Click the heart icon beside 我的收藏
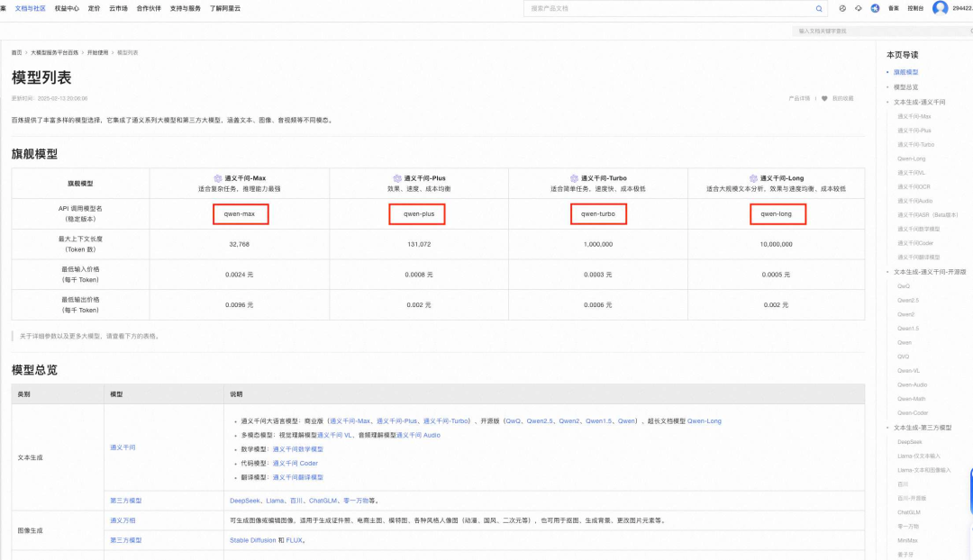973x560 pixels. 824,99
